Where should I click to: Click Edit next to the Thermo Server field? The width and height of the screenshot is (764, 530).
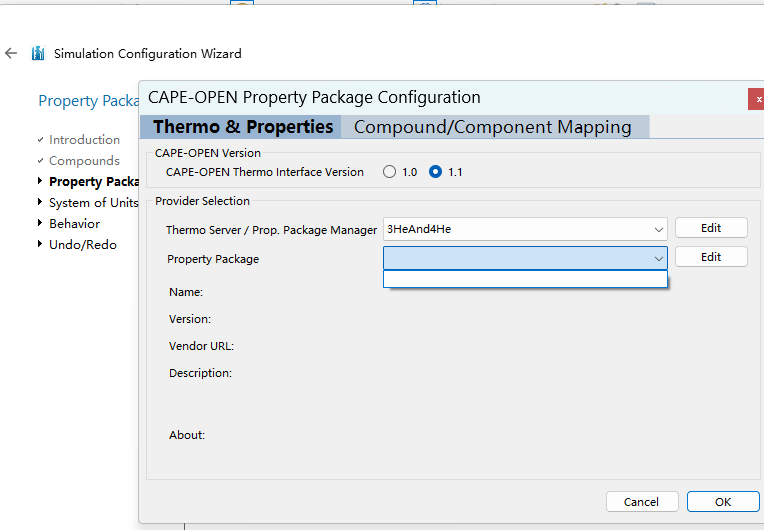(x=711, y=228)
